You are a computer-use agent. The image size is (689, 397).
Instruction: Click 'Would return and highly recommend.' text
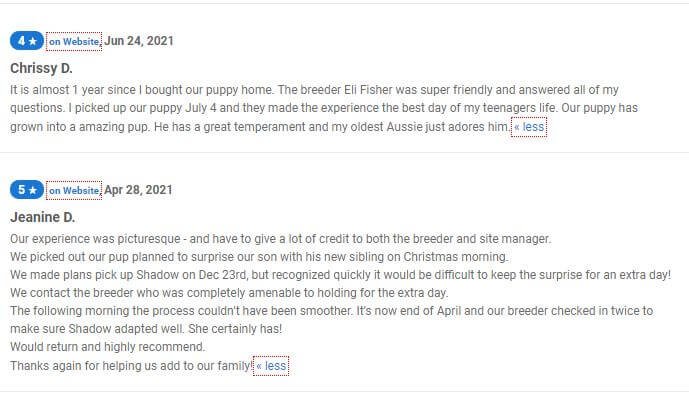point(108,347)
